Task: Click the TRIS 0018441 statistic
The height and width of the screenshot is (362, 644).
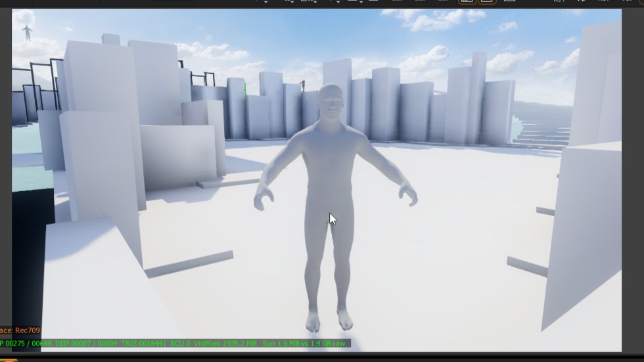Action: point(144,344)
